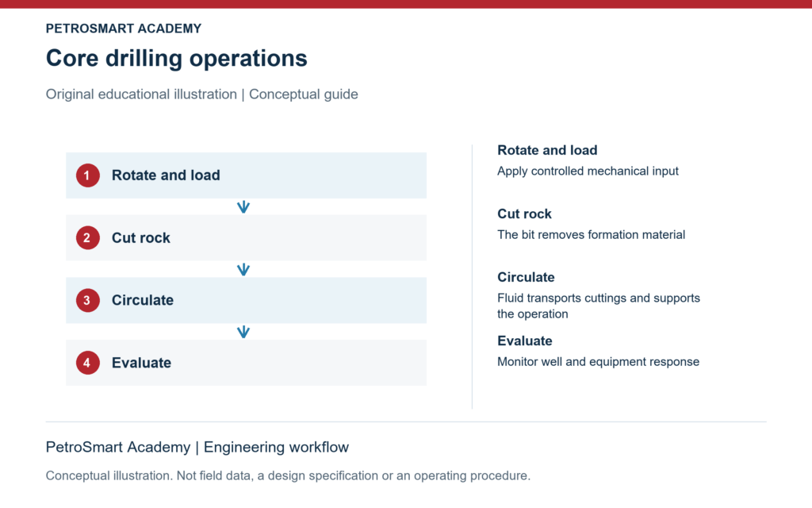Click 'Apply controlled mechanical input' text
812x508 pixels.
click(x=588, y=171)
